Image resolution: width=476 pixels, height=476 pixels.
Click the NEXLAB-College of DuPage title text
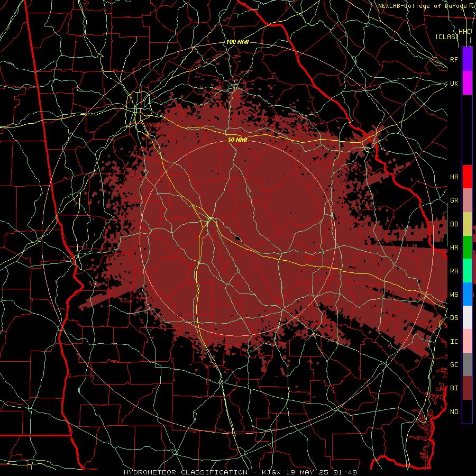[424, 6]
